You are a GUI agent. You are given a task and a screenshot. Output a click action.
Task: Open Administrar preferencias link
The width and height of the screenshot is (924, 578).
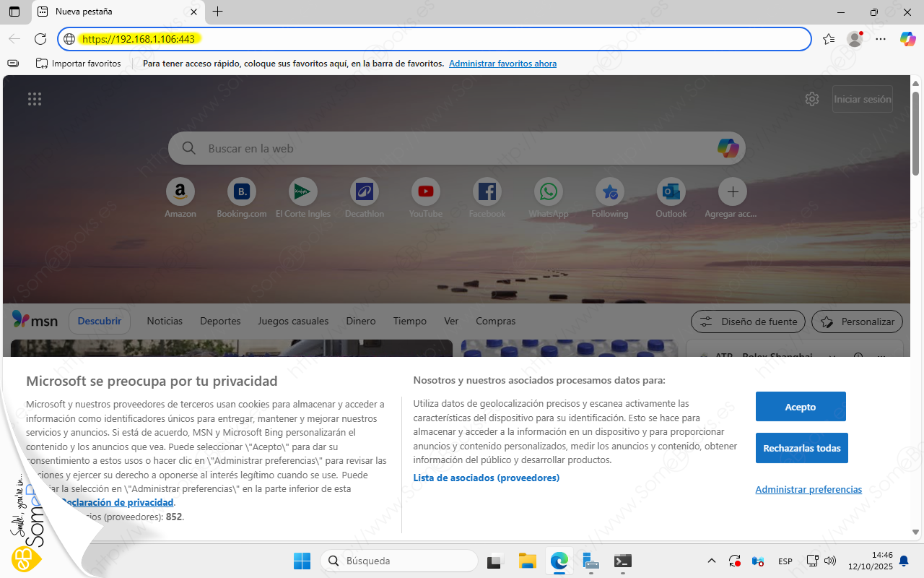tap(808, 489)
